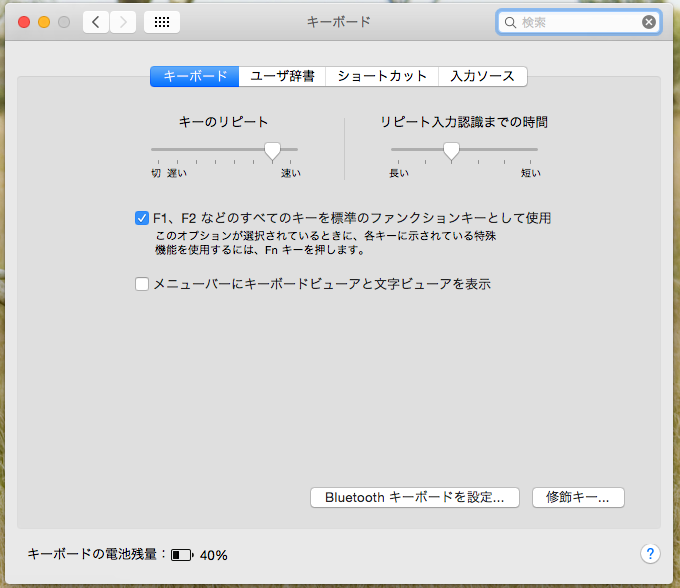
Task: Switch to the 入力ソース tab
Action: tap(482, 76)
